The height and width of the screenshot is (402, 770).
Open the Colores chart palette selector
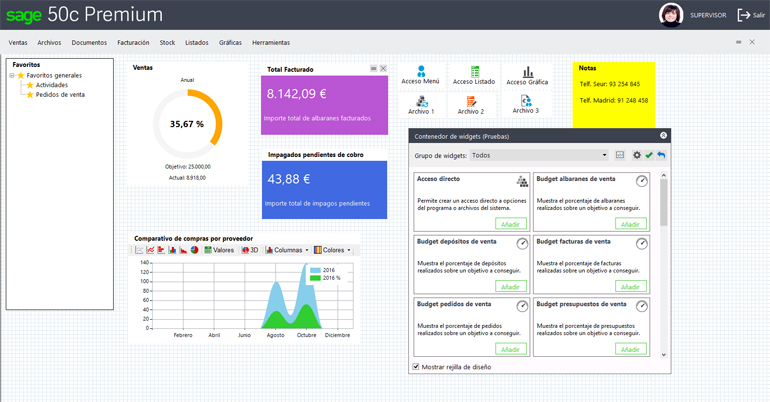[x=332, y=250]
